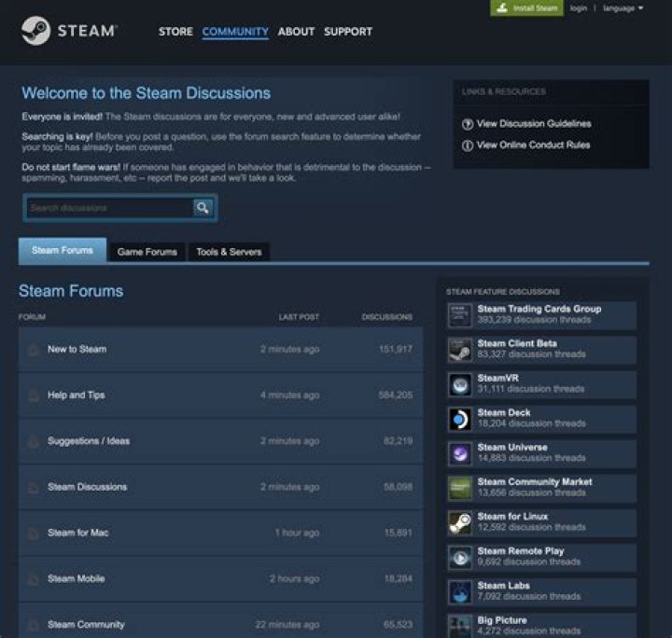Click the '82,219' discussions count
The width and height of the screenshot is (672, 638).
pyautogui.click(x=399, y=441)
